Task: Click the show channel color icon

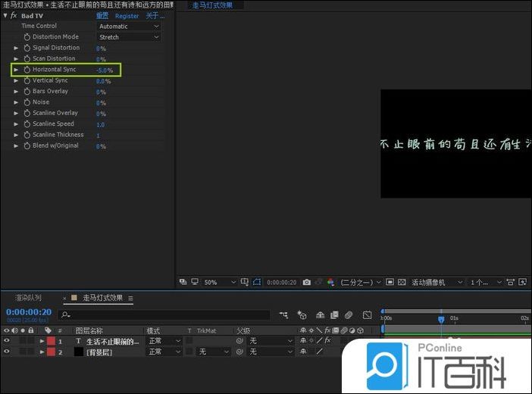Action: (330, 282)
